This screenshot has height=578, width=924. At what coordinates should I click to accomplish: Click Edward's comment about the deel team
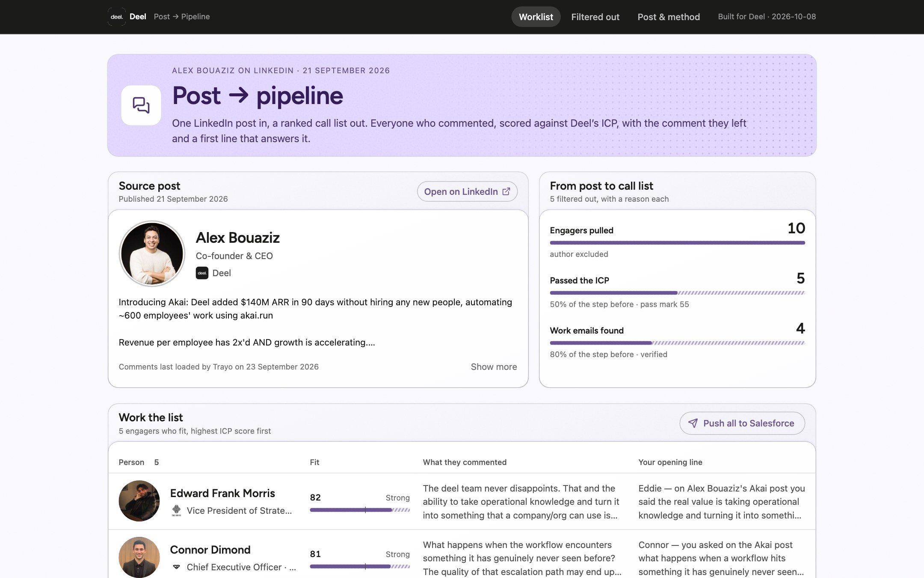(x=521, y=502)
